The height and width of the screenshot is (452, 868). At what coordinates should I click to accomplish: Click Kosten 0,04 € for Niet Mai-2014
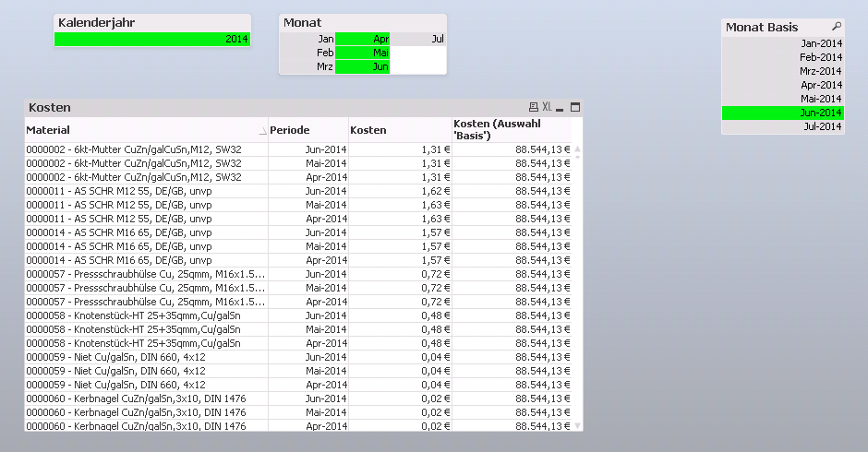pyautogui.click(x=400, y=371)
